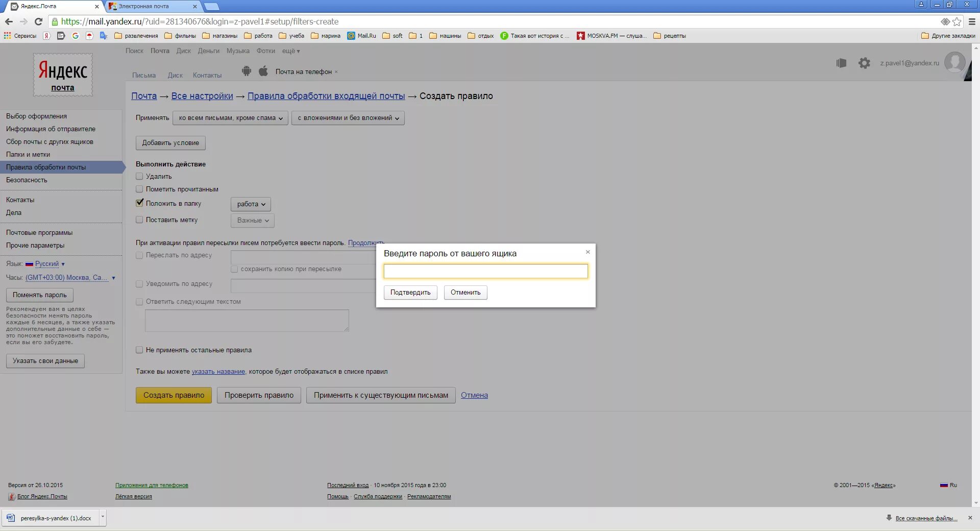Reload the page with refresh icon

click(38, 21)
